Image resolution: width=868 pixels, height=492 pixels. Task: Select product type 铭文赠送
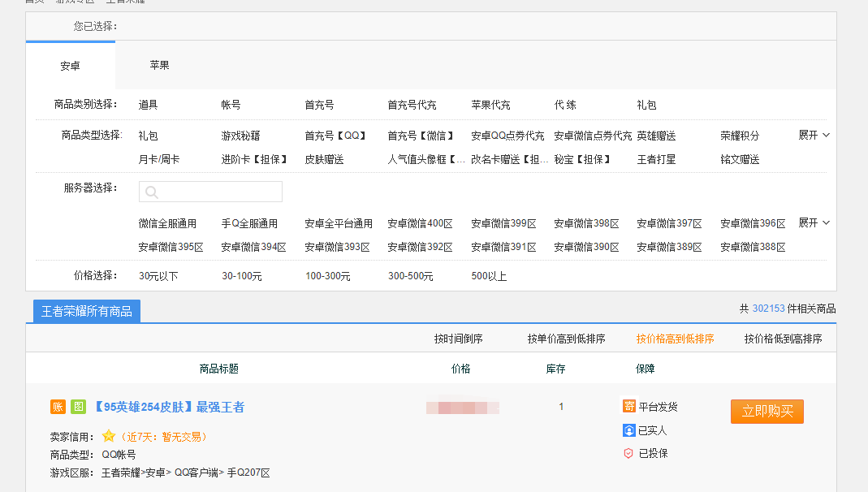[740, 159]
